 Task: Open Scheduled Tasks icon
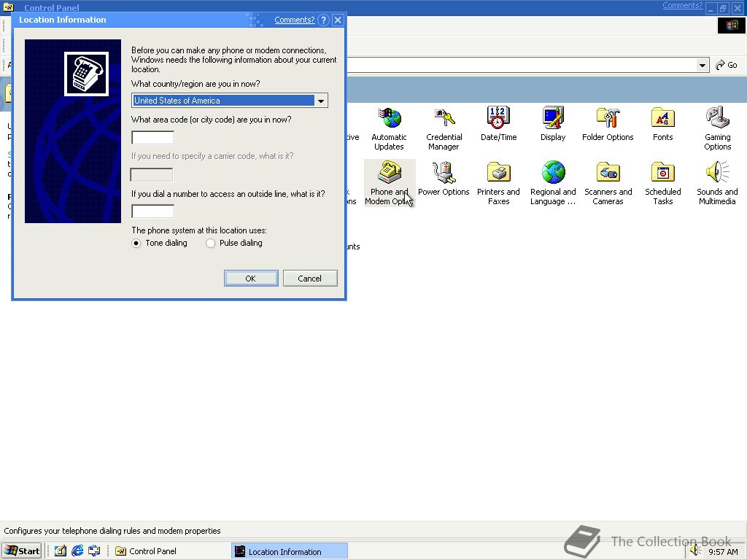pyautogui.click(x=662, y=183)
